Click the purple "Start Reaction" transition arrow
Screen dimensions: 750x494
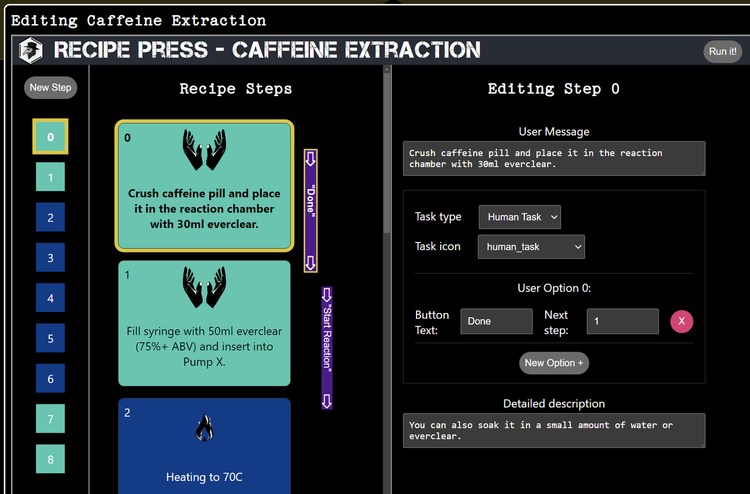(x=326, y=348)
